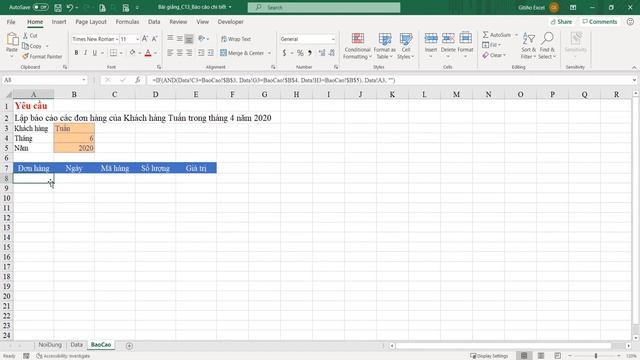640x360 pixels.
Task: Open the font size dropdown
Action: click(137, 39)
